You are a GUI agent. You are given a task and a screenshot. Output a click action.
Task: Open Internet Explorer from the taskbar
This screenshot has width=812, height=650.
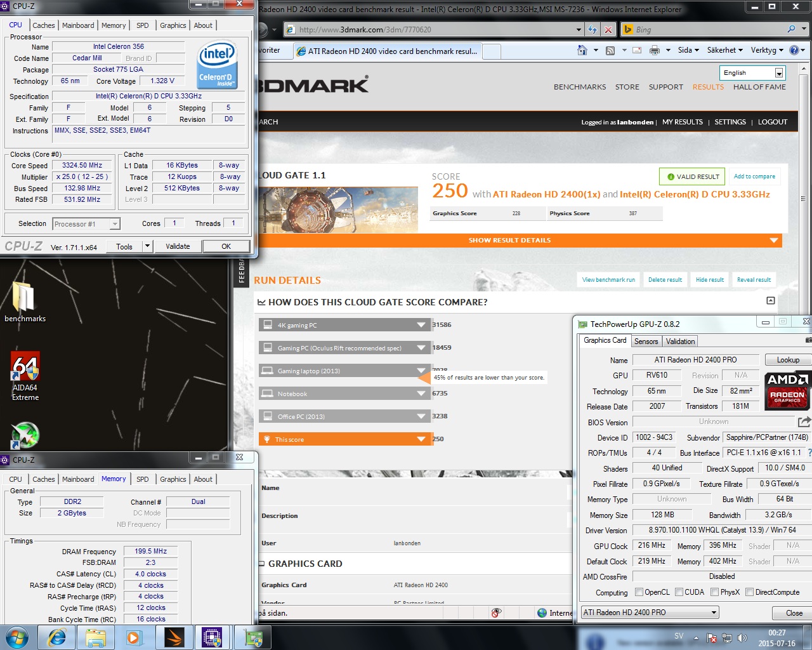(57, 637)
